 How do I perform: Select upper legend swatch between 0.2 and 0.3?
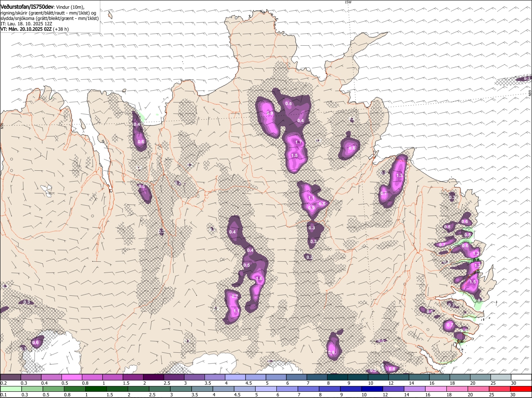tap(11, 377)
